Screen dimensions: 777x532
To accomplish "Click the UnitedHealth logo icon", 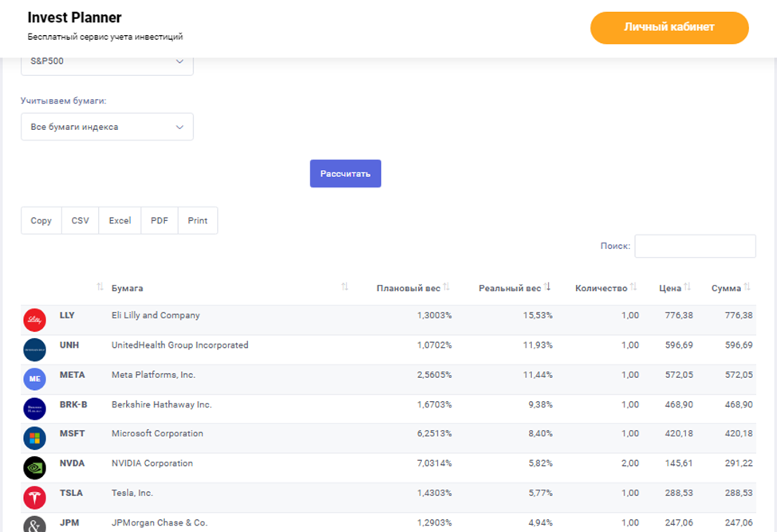I will [34, 349].
